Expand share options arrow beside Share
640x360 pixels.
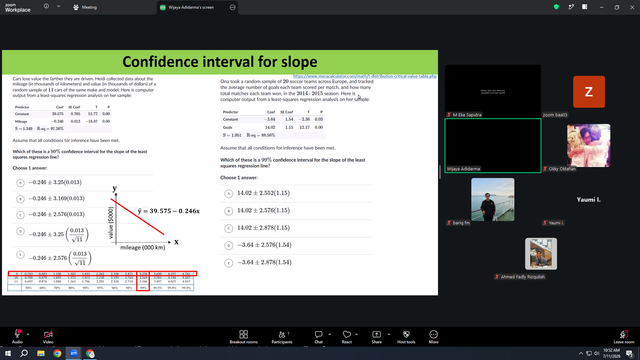coord(389,334)
